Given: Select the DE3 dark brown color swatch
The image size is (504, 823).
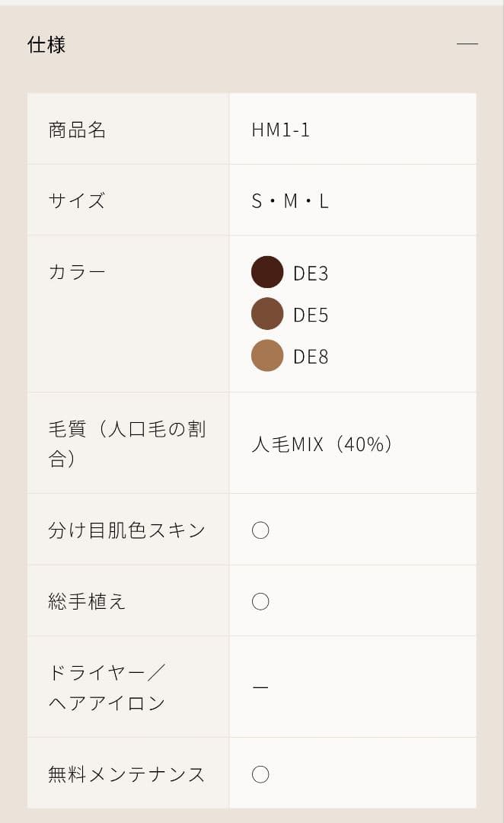Looking at the screenshot, I should 267,272.
